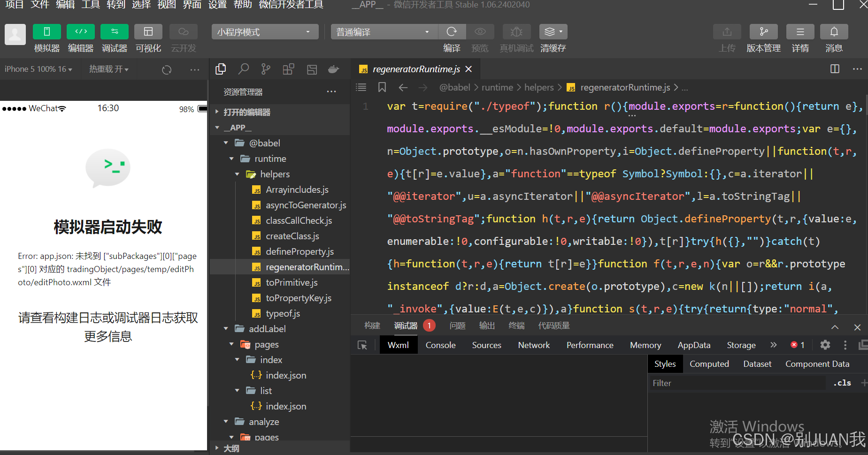Screen dimensions: 868x455
Task: Click the helpers breadcrumb
Action: point(539,87)
